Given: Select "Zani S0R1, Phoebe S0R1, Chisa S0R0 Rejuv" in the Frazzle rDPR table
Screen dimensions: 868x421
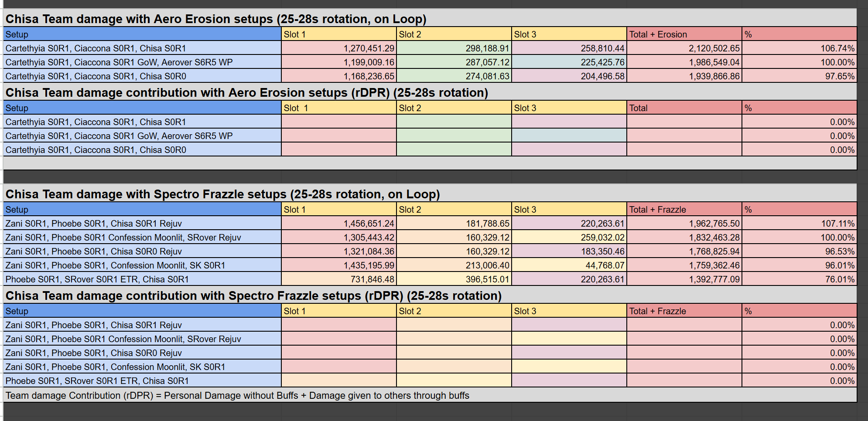Looking at the screenshot, I should 93,353.
